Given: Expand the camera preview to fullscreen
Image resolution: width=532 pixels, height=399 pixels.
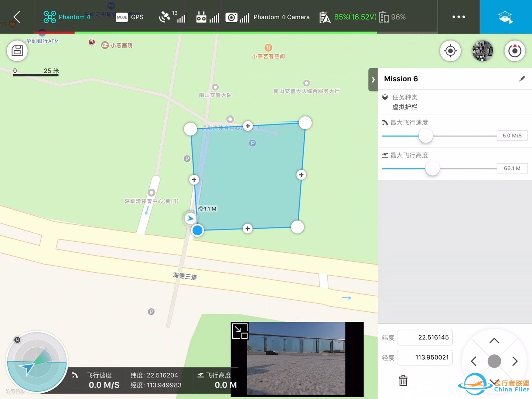Looking at the screenshot, I should click(239, 331).
